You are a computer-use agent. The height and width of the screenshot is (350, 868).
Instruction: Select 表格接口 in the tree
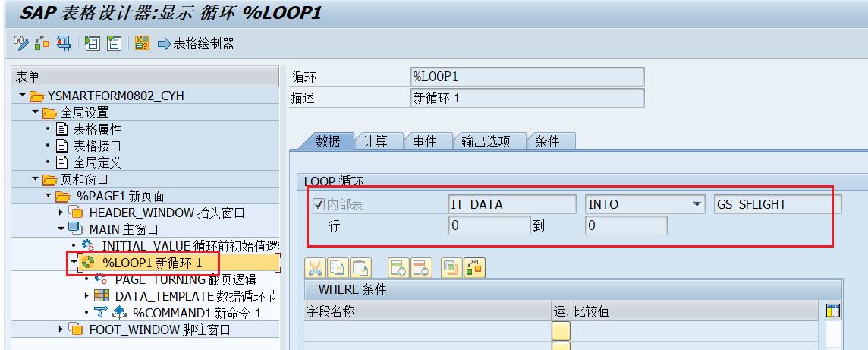[x=96, y=146]
